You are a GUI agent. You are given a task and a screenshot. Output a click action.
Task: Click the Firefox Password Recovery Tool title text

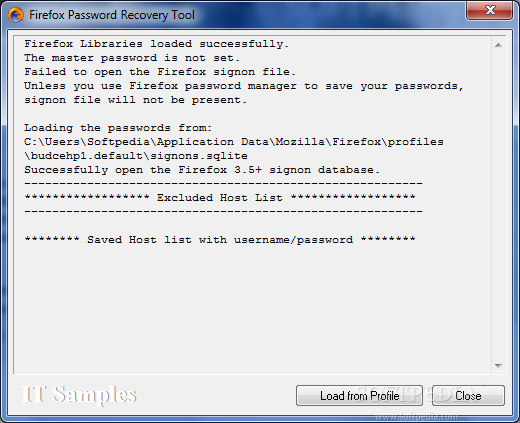112,15
